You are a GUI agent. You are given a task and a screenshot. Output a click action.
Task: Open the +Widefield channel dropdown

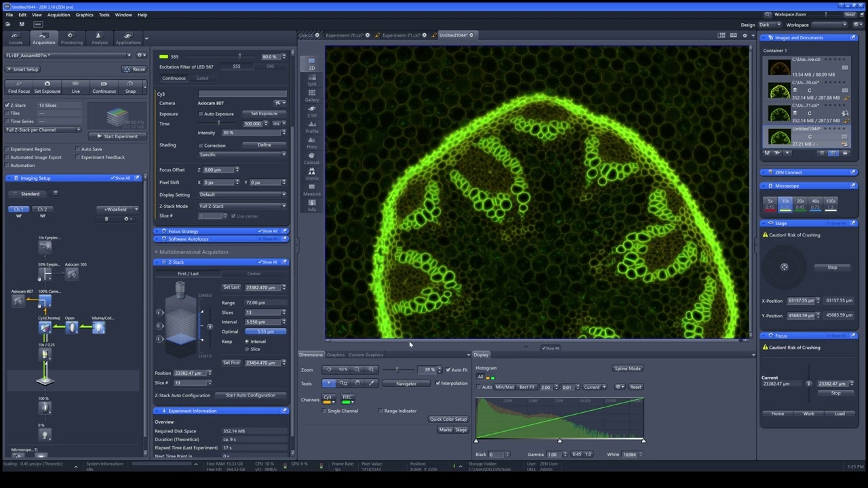click(118, 209)
